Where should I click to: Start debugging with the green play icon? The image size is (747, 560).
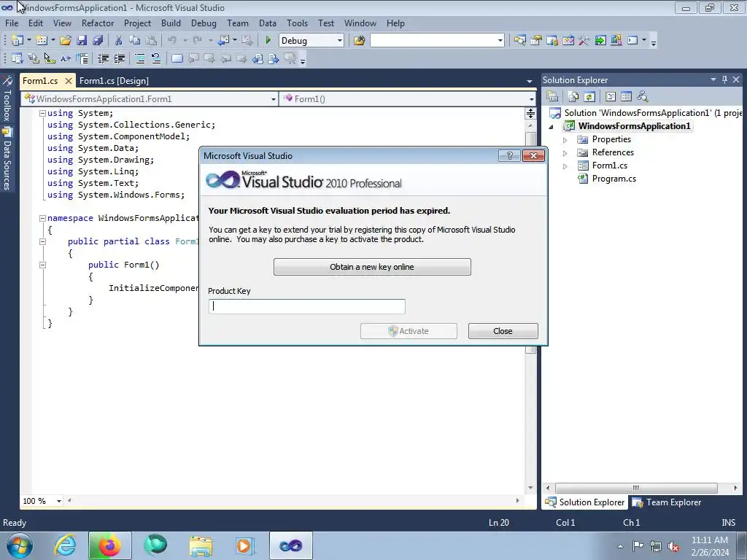click(268, 41)
